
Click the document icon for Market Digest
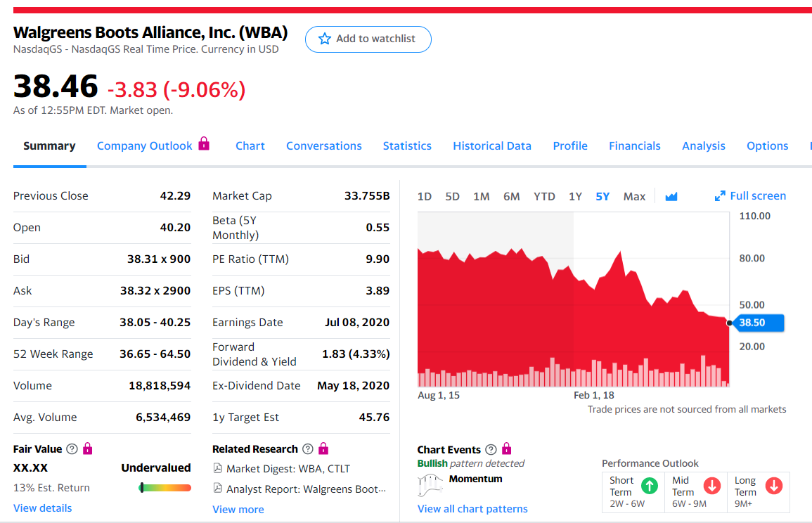click(x=217, y=468)
